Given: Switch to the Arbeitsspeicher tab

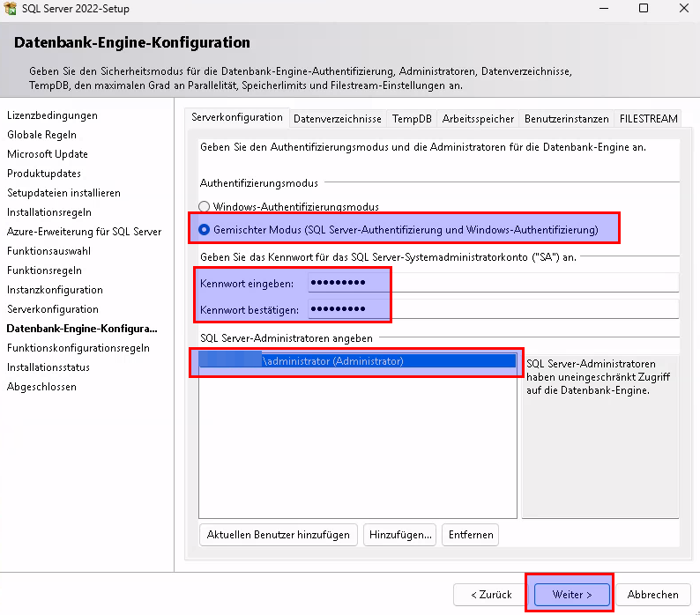Looking at the screenshot, I should [477, 119].
